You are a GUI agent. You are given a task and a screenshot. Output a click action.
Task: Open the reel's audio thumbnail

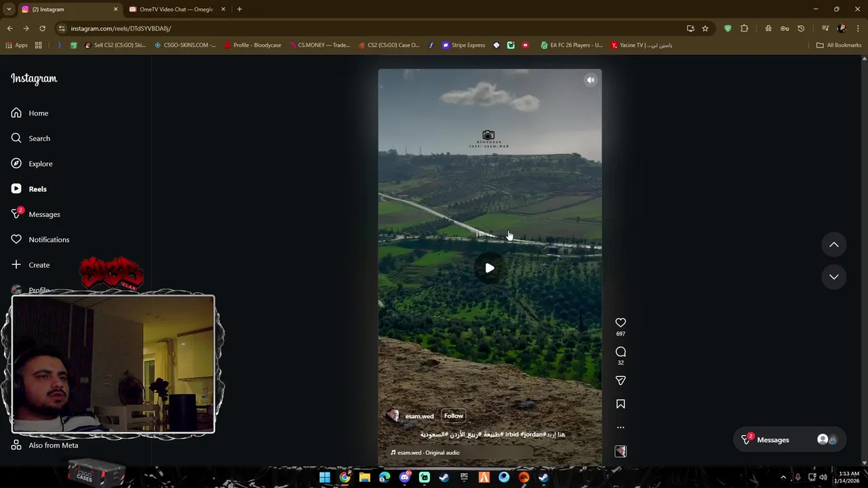(x=620, y=451)
